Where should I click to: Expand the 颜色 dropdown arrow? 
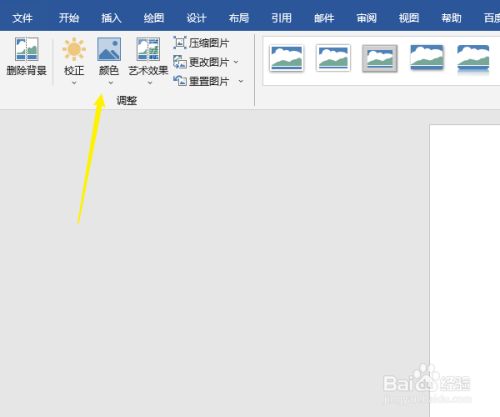point(111,83)
